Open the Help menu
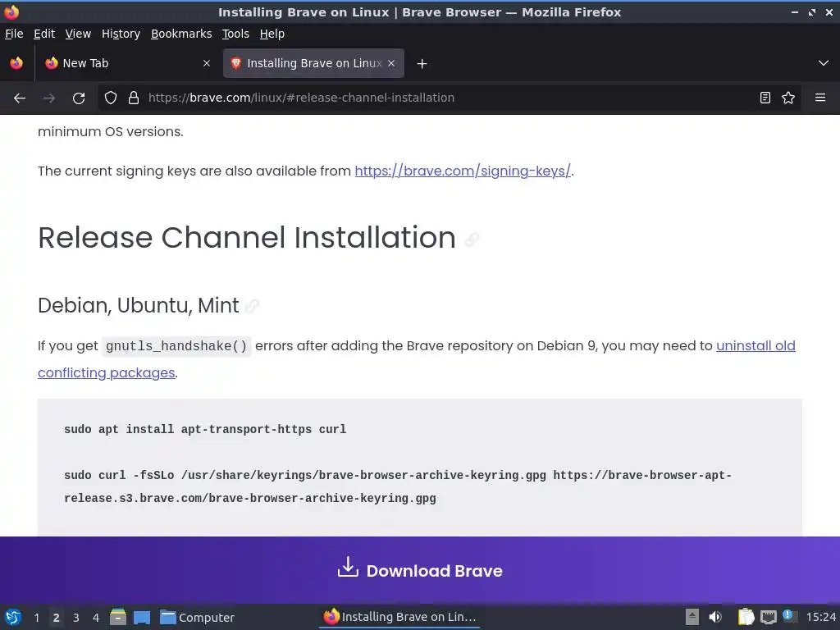The width and height of the screenshot is (840, 630). [x=272, y=34]
